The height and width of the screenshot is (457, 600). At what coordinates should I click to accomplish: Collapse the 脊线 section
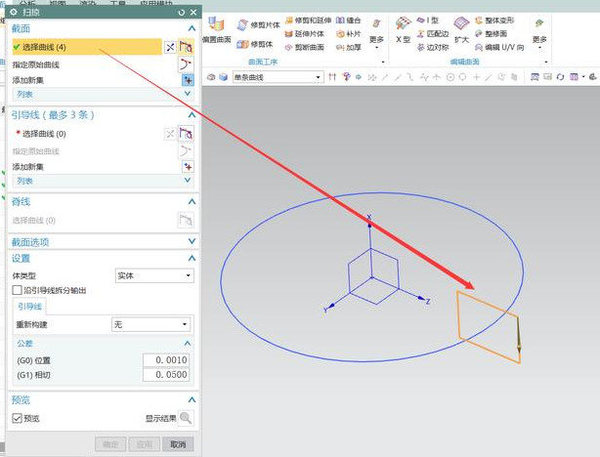pyautogui.click(x=192, y=201)
